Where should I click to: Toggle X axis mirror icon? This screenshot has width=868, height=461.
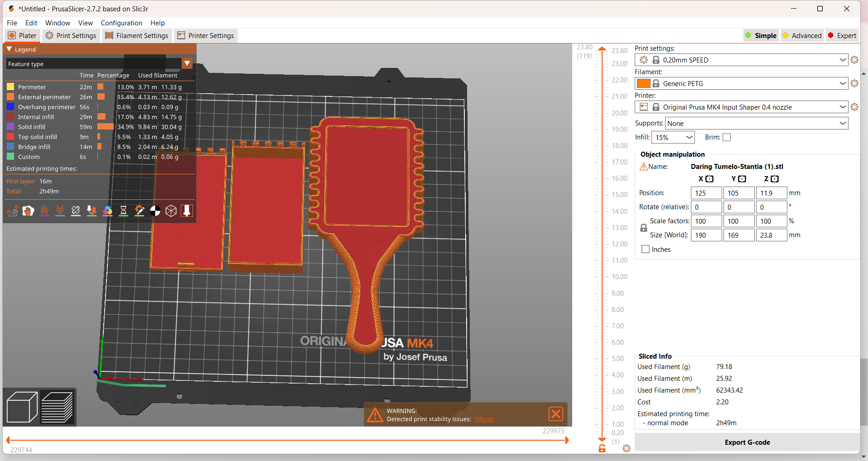pos(709,179)
